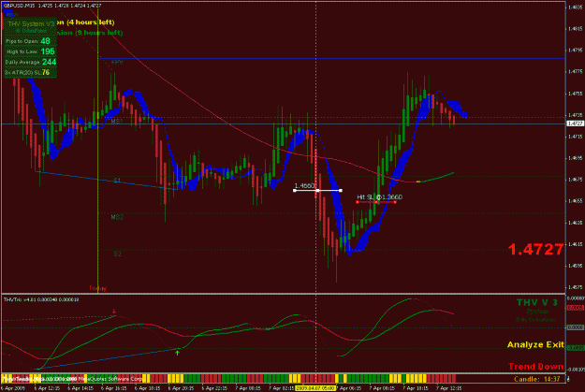Viewport: 585px width, 392px height.
Task: Click the 'Analyze Exit' label
Action: click(x=535, y=344)
